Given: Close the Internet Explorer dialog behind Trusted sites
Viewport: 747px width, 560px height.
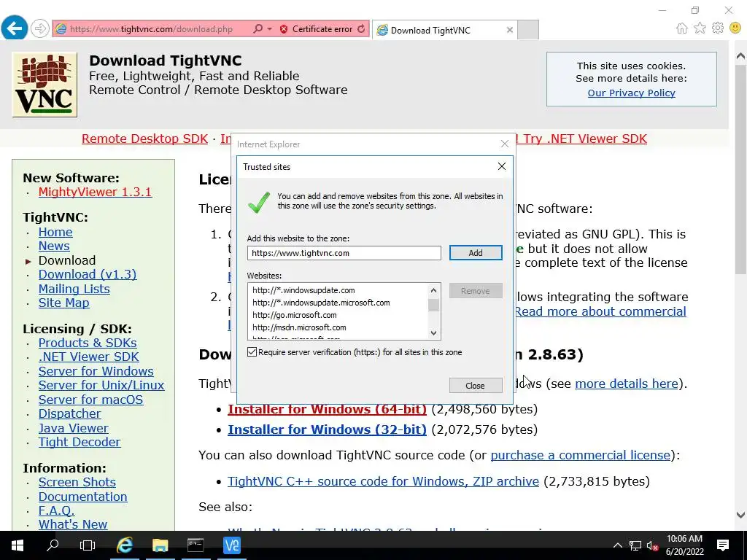Looking at the screenshot, I should pyautogui.click(x=505, y=144).
